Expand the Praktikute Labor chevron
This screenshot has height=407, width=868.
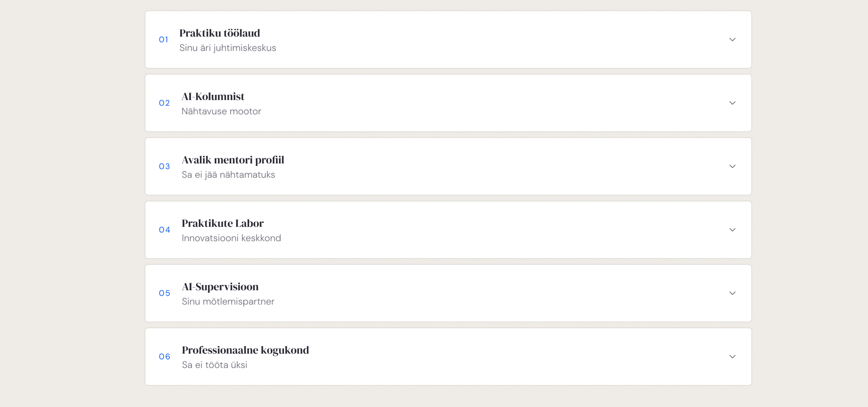tap(732, 230)
